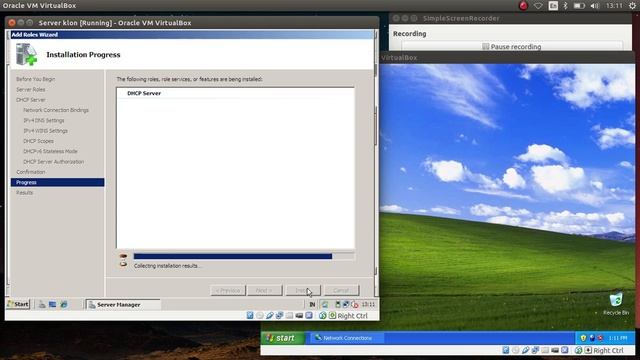The image size is (640, 360).
Task: Select Network Connections taskbar button in XP
Action: [347, 338]
